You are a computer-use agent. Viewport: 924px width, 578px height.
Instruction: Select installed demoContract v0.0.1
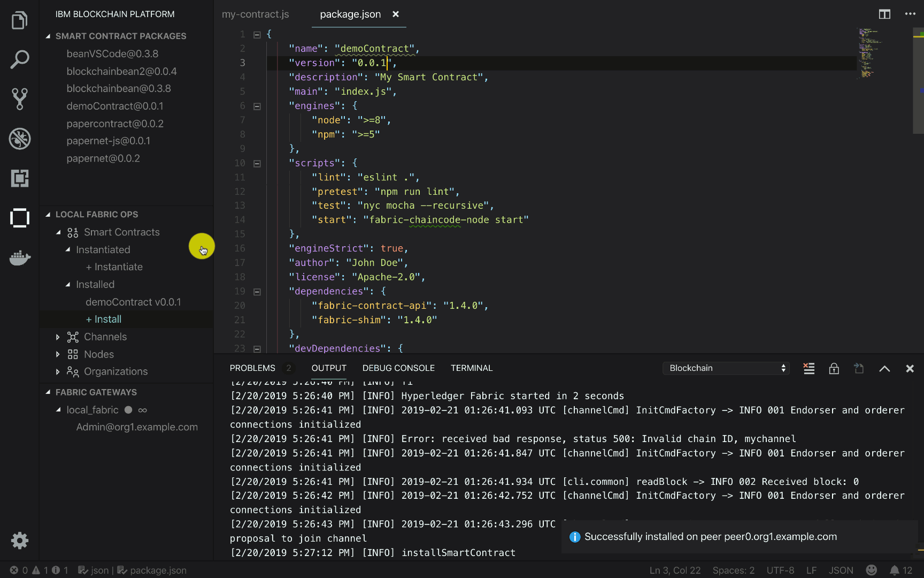coord(133,302)
